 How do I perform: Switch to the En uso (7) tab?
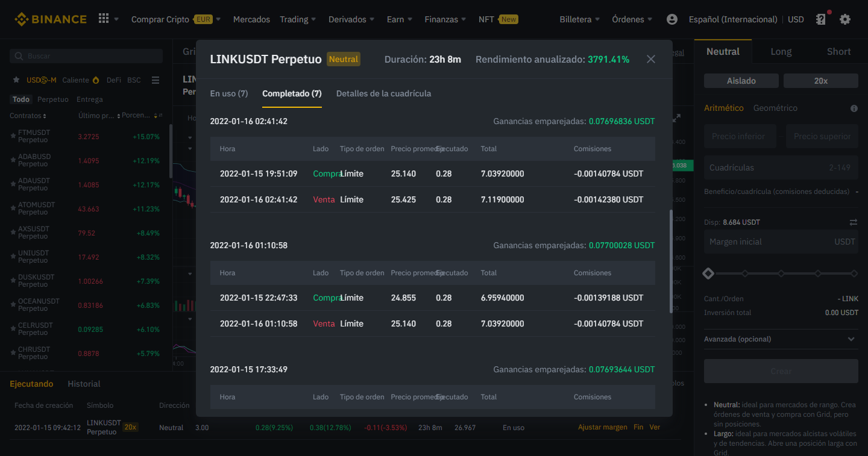[229, 93]
